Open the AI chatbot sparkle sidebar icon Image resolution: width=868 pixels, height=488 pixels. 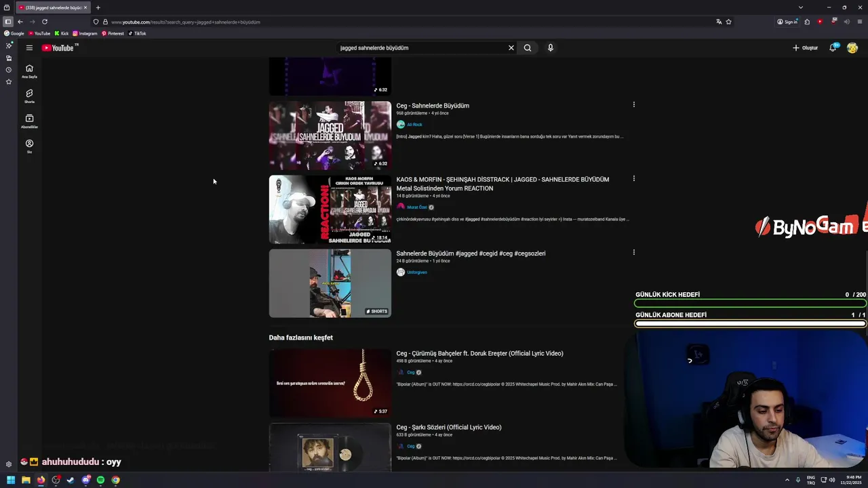[8, 45]
